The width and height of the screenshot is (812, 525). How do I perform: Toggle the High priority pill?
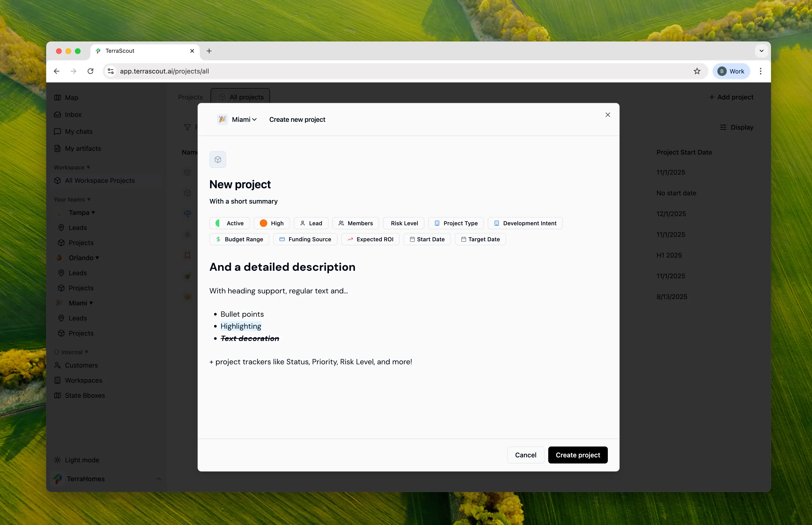tap(272, 223)
